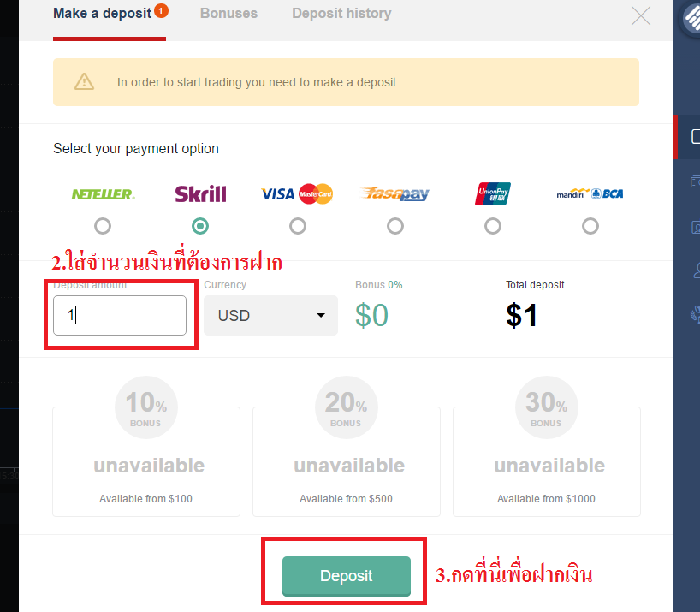Switch to the Bonuses tab
The width and height of the screenshot is (700, 612).
tap(228, 14)
